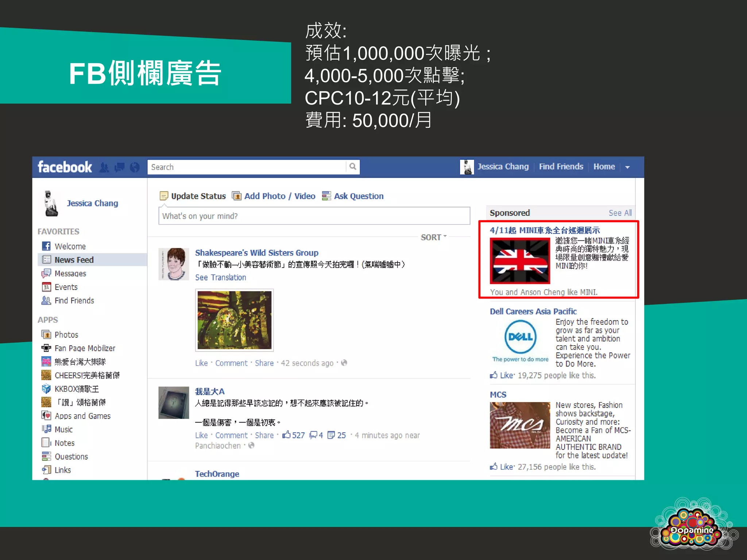Screen dimensions: 747x560
Task: Click the MCS ad image
Action: pyautogui.click(x=520, y=425)
